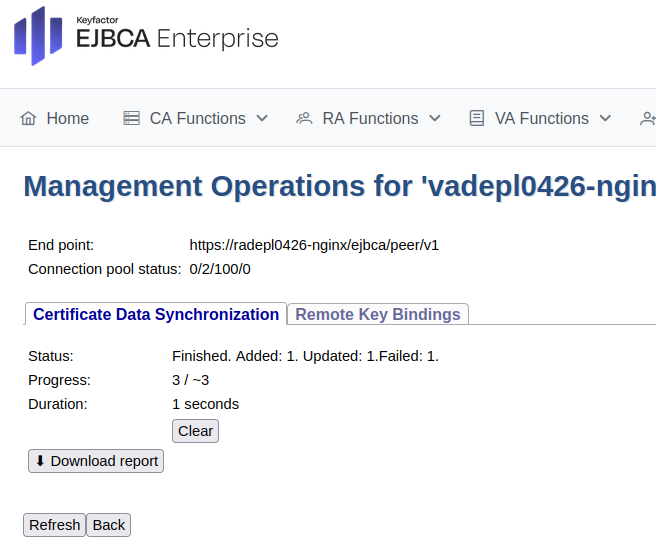Click the cut-off user icon after VA Functions
Image resolution: width=656 pixels, height=556 pixels.
(x=648, y=118)
